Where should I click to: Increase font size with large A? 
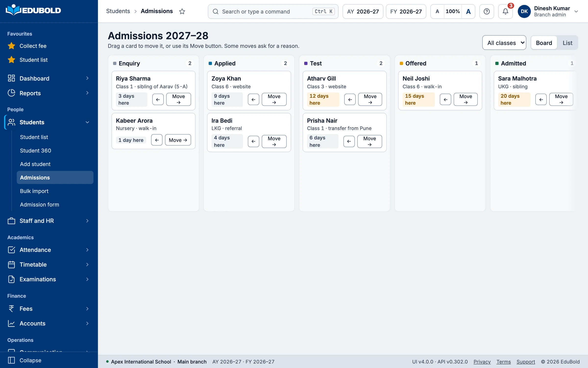[x=468, y=11]
